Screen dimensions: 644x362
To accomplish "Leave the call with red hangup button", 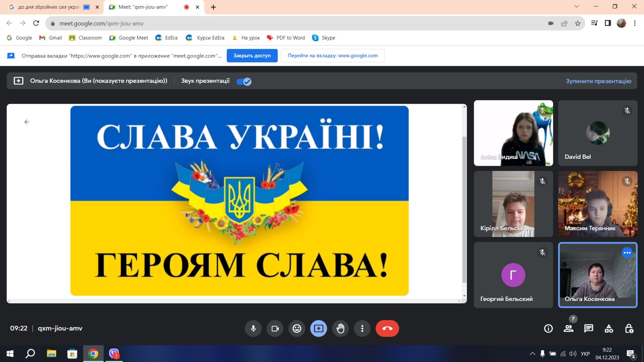I will [387, 329].
